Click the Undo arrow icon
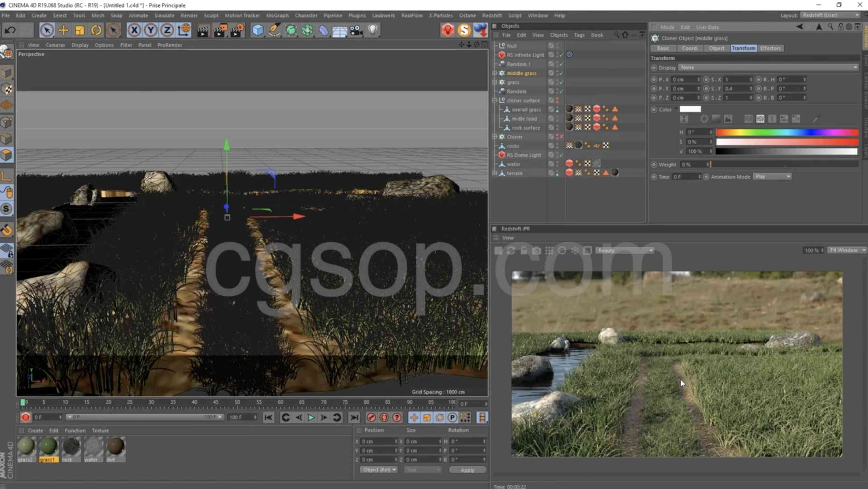This screenshot has height=489, width=868. point(10,30)
